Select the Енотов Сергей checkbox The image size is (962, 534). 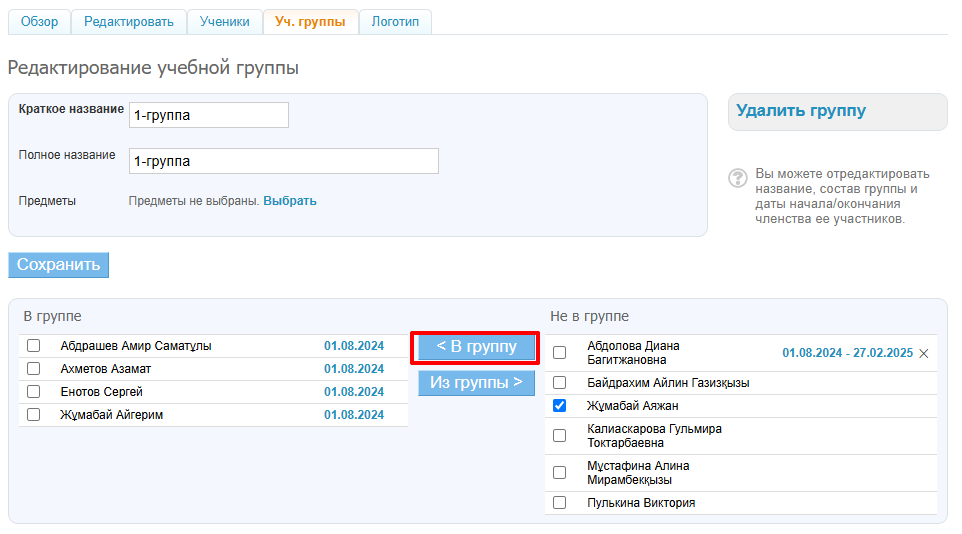tap(34, 392)
